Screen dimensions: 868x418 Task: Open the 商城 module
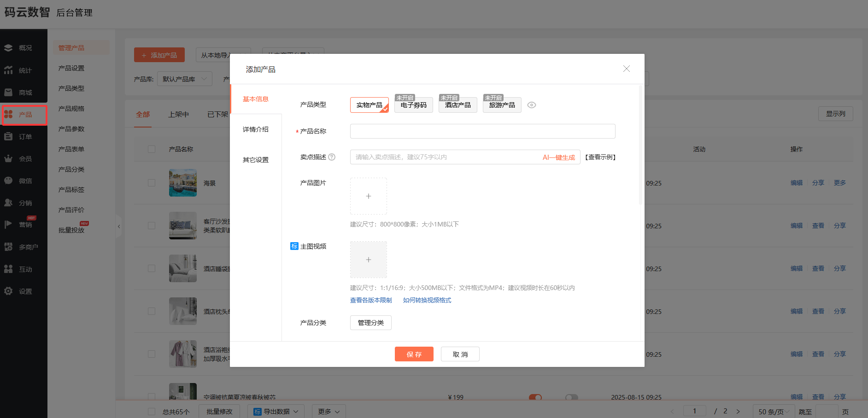click(x=23, y=92)
